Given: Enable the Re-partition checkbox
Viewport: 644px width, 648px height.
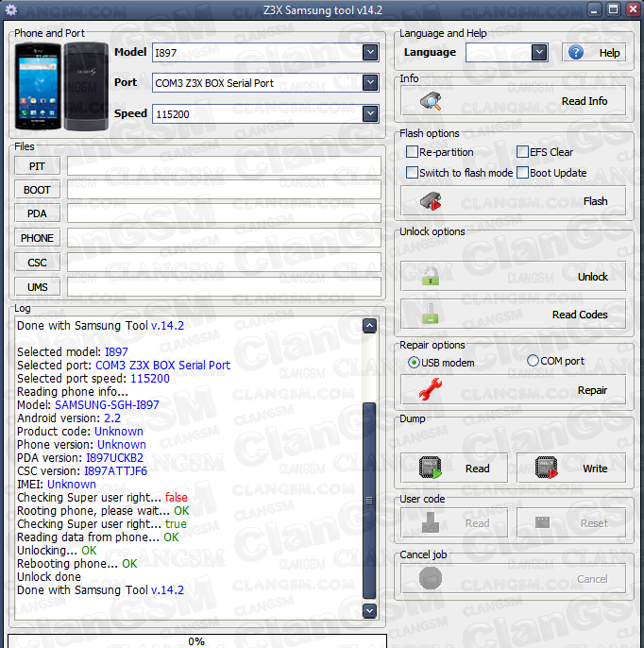Looking at the screenshot, I should (x=412, y=152).
